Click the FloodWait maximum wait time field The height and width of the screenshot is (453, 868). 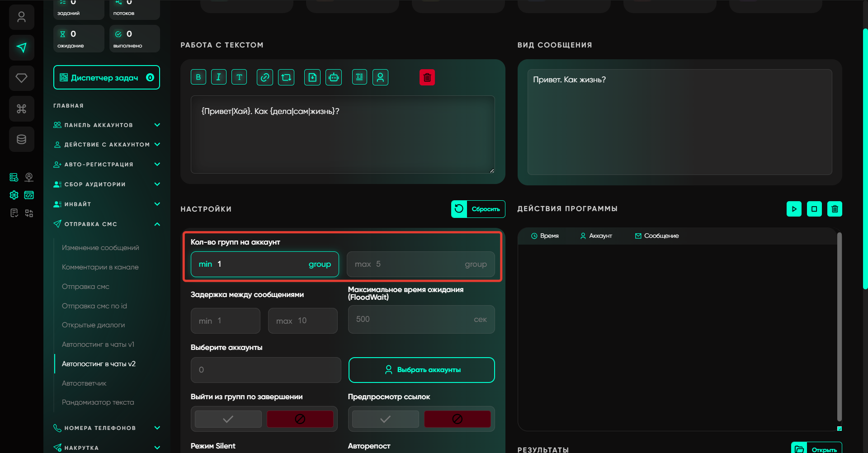[411, 320]
